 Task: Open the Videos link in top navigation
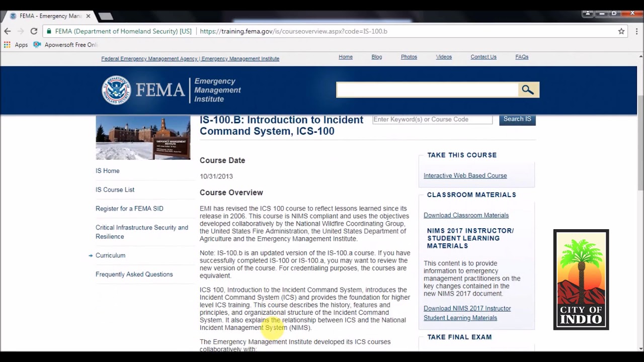pos(444,57)
